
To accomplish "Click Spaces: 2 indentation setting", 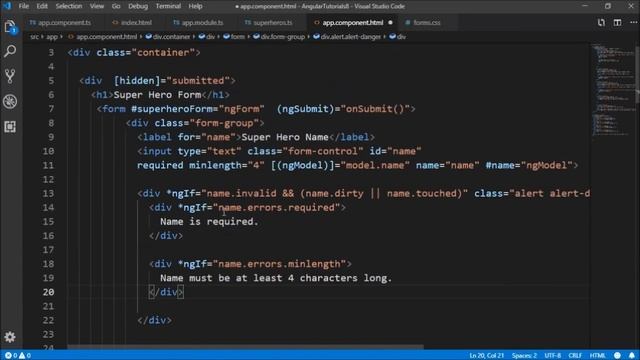I will tap(524, 356).
